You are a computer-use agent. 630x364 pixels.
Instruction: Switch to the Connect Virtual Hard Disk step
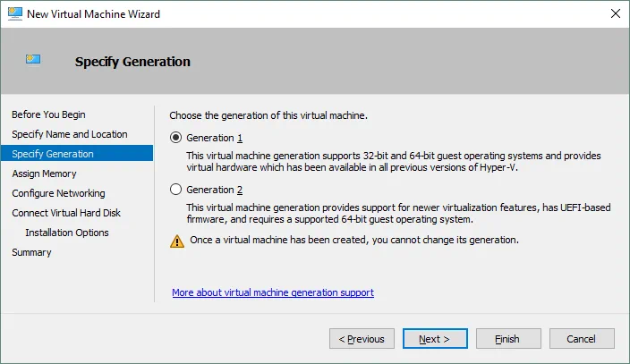[66, 213]
